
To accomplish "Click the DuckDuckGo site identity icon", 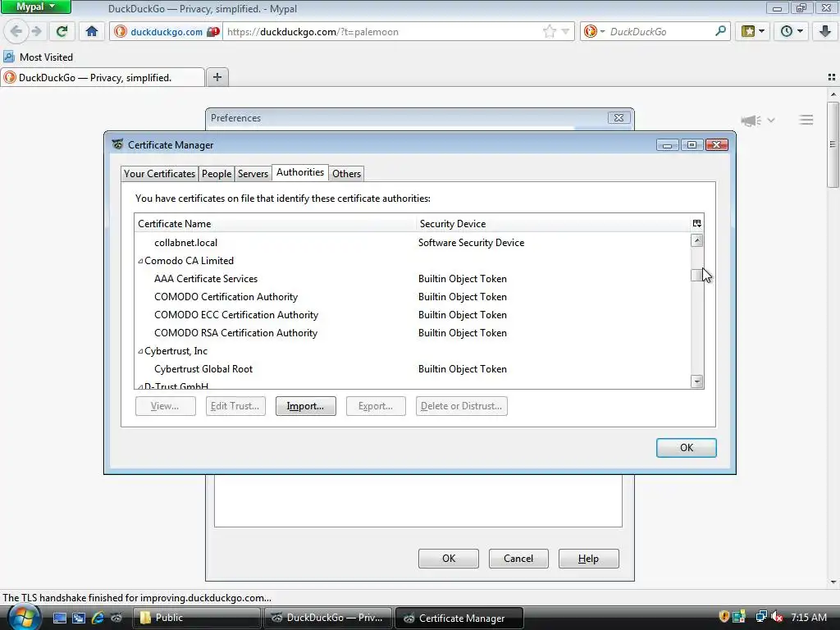I will (x=121, y=32).
